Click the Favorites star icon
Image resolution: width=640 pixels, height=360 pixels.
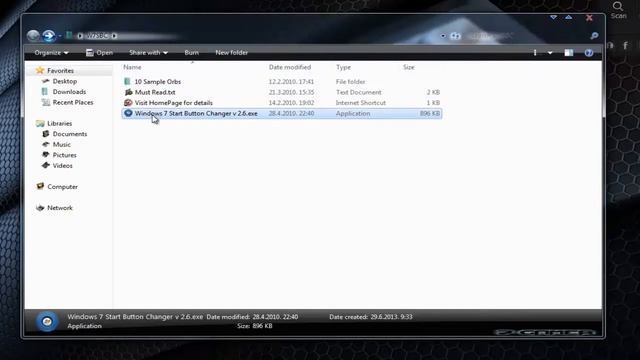[40, 70]
